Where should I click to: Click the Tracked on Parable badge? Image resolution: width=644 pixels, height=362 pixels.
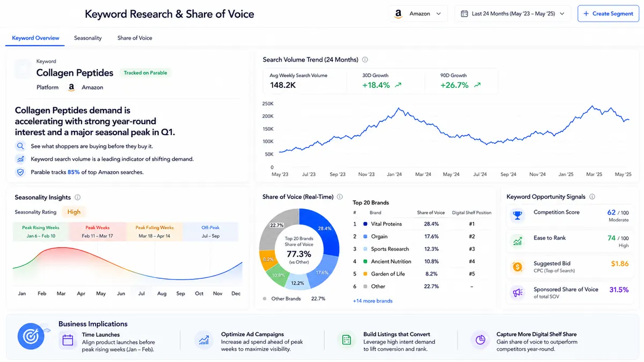click(145, 73)
